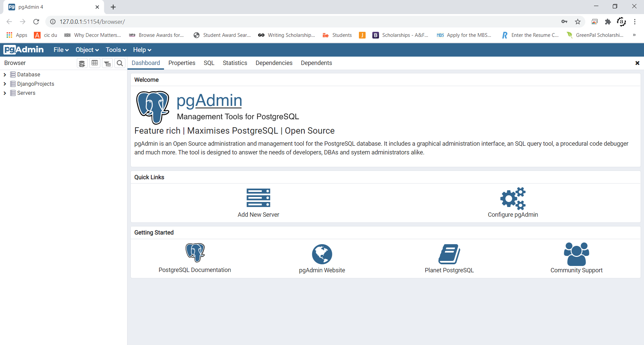This screenshot has height=345, width=644.
Task: Click the DjangoProjects server group icon
Action: tap(13, 84)
